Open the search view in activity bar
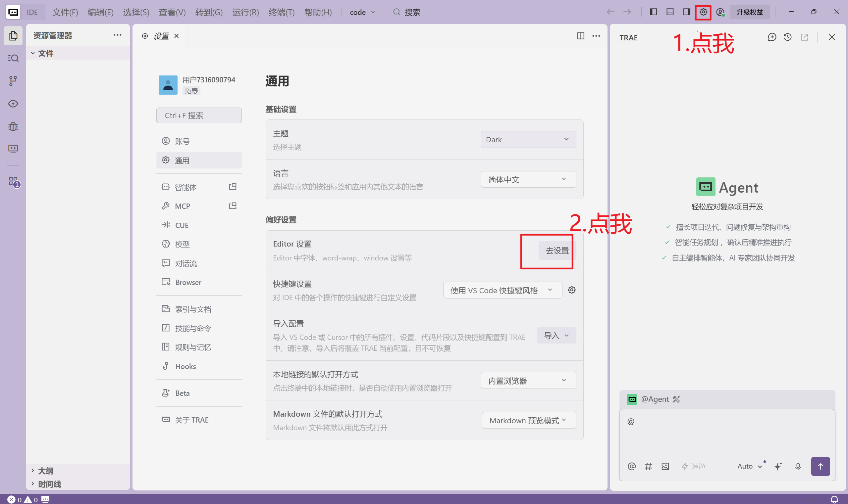Screen dimensions: 848x504 (x=13, y=58)
